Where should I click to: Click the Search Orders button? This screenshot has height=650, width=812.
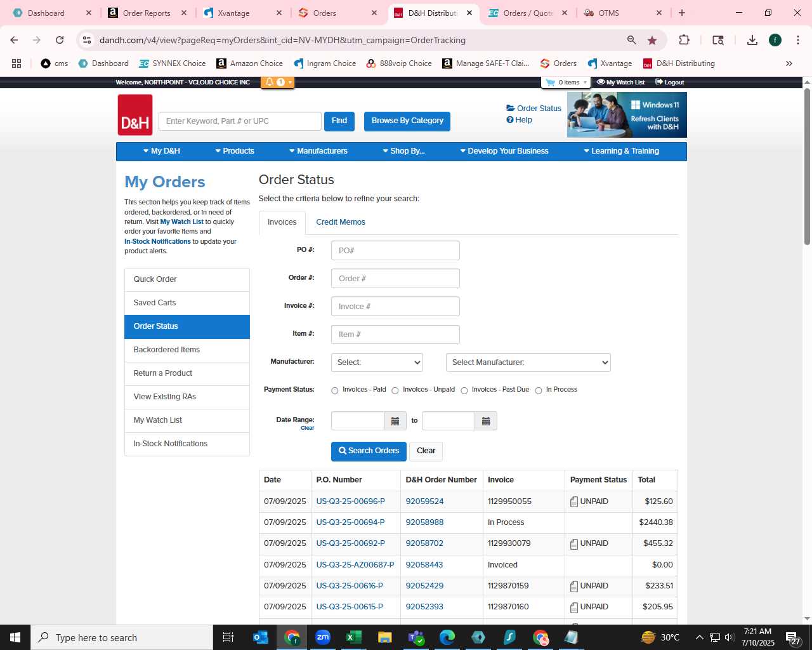(369, 451)
